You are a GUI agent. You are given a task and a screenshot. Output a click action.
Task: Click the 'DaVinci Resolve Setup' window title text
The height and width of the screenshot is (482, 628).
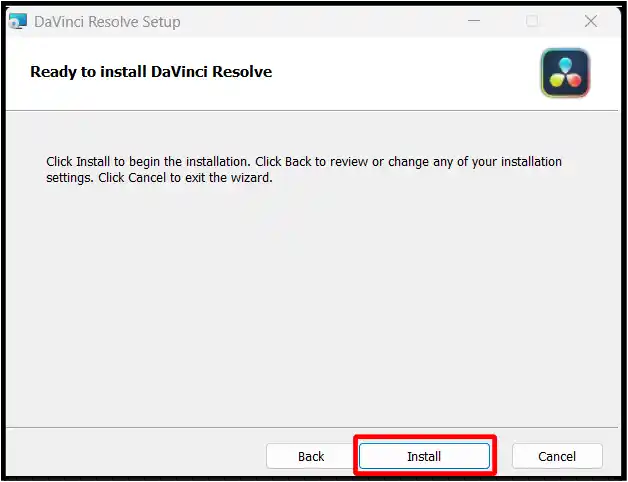[108, 21]
